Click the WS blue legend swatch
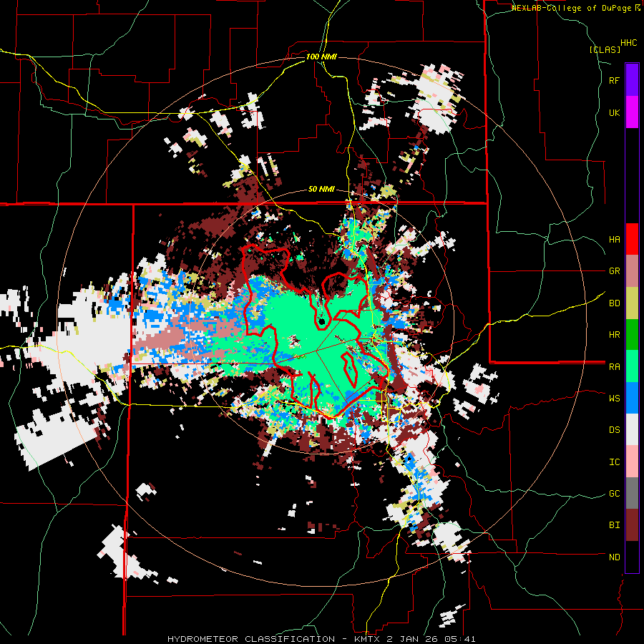The image size is (644, 644). [632, 398]
